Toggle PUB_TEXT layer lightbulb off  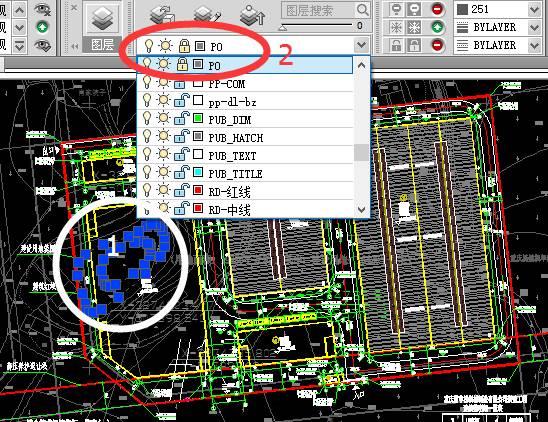click(x=147, y=154)
